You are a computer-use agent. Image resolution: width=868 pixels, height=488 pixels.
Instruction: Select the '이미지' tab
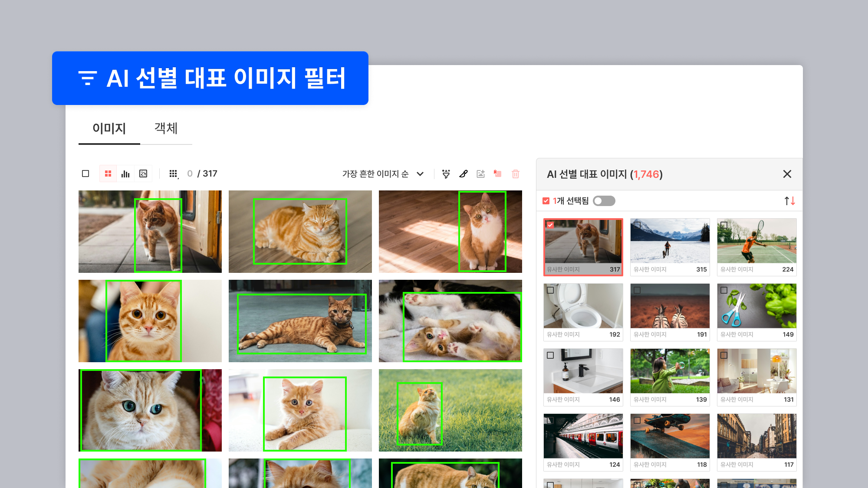(109, 128)
